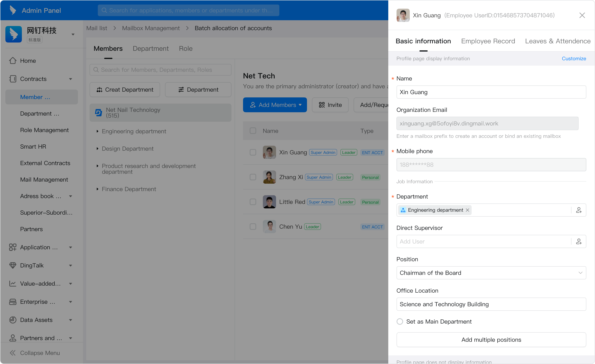Image resolution: width=595 pixels, height=364 pixels.
Task: Toggle the checkbox next to Zhang Xi
Action: (x=253, y=177)
